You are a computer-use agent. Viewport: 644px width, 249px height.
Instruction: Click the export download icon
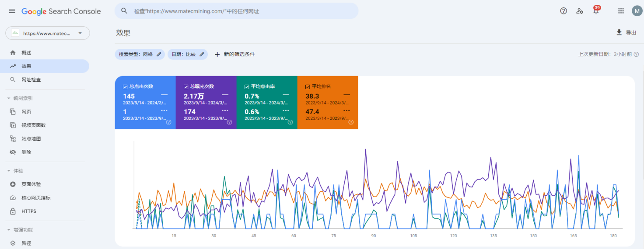[x=619, y=32]
